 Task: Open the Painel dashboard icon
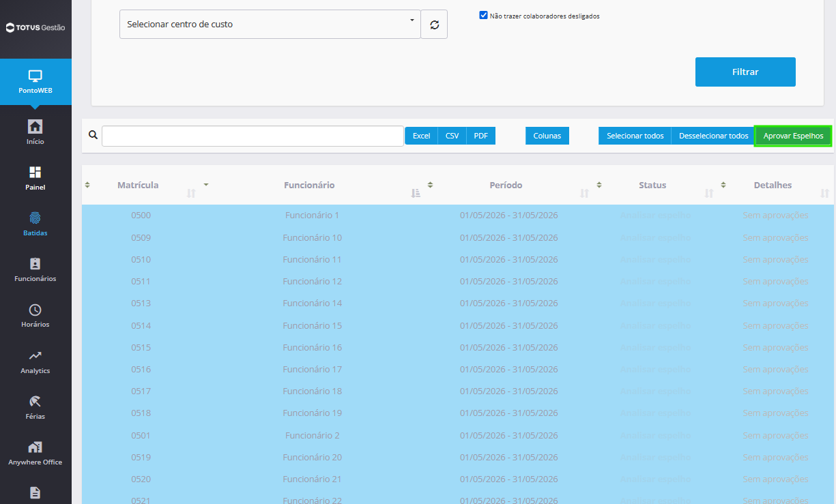(35, 172)
